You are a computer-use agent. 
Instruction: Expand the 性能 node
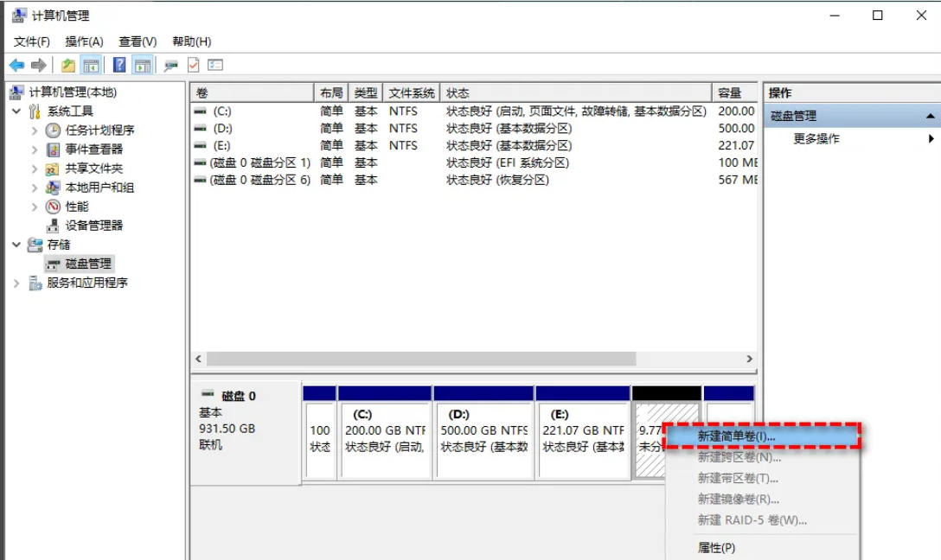click(x=35, y=207)
